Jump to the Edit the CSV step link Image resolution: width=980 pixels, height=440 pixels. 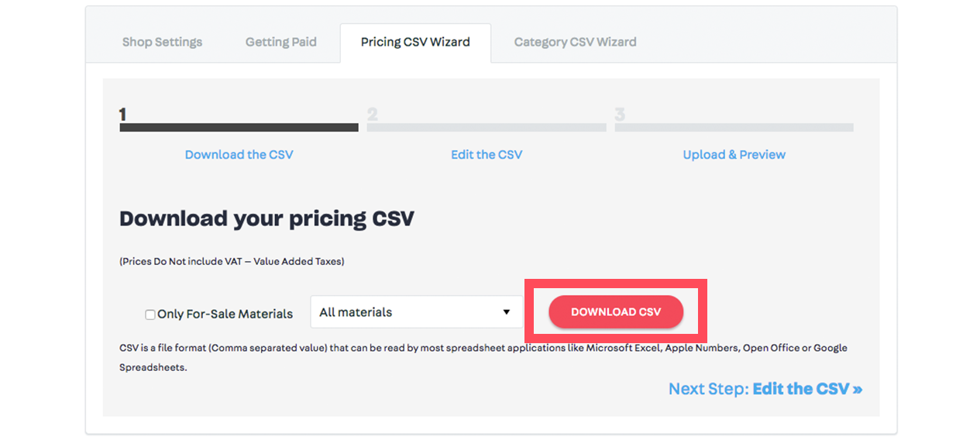coord(487,154)
